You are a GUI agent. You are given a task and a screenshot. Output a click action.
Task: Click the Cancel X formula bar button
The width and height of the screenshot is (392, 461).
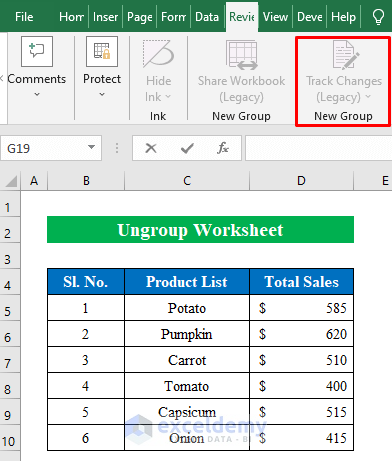[x=151, y=148]
